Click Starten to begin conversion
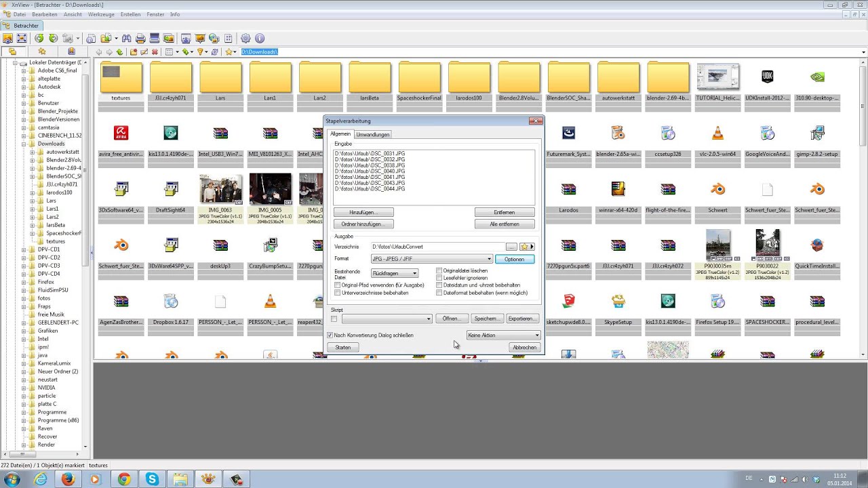 (343, 347)
